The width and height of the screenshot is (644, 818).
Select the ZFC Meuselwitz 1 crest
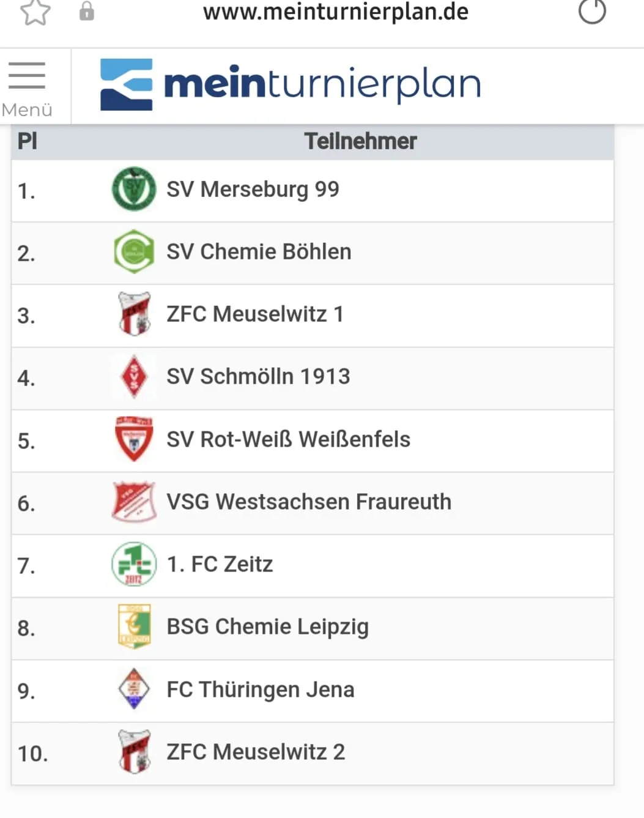(x=134, y=314)
